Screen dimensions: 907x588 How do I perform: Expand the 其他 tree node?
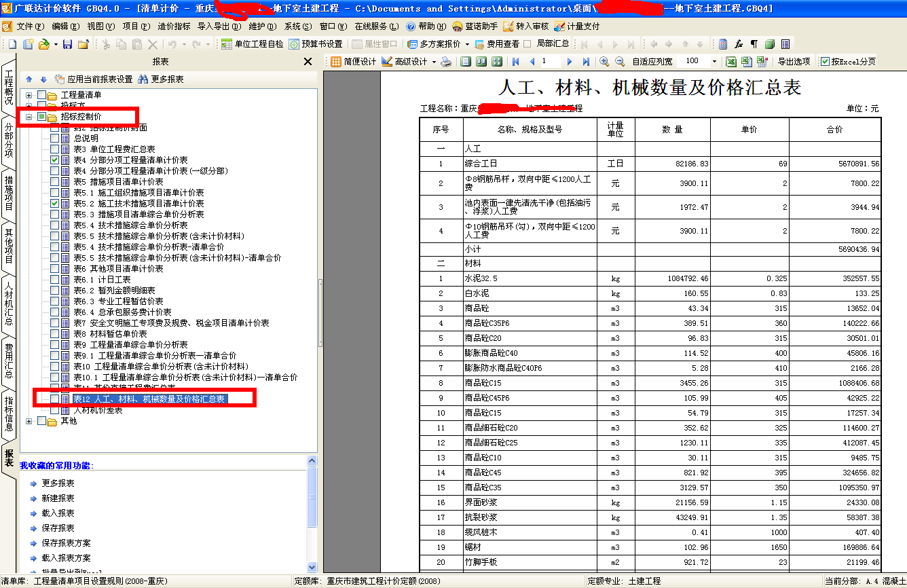pyautogui.click(x=29, y=420)
